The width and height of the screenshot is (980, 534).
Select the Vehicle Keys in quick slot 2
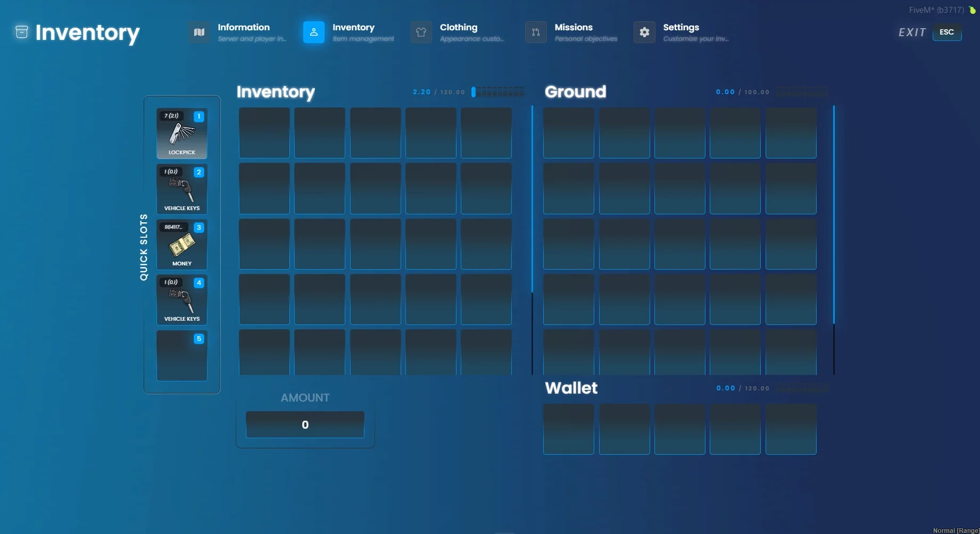pyautogui.click(x=181, y=189)
